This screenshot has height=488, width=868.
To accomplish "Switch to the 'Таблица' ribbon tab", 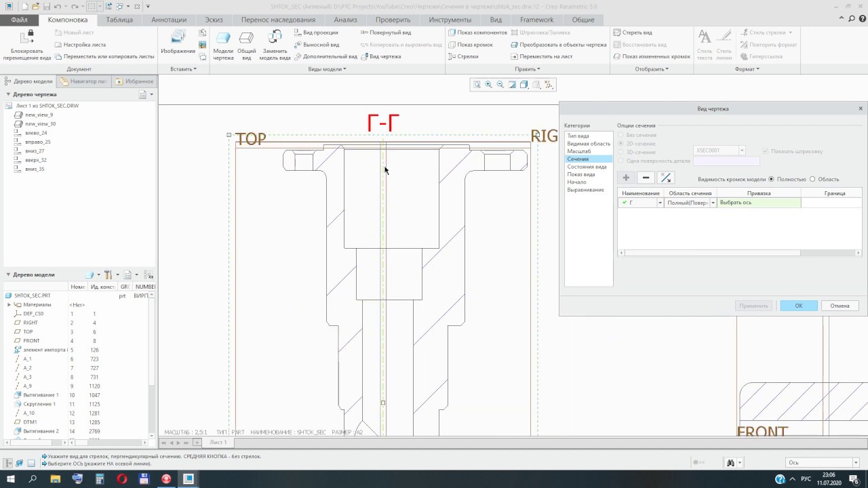I will tap(119, 20).
